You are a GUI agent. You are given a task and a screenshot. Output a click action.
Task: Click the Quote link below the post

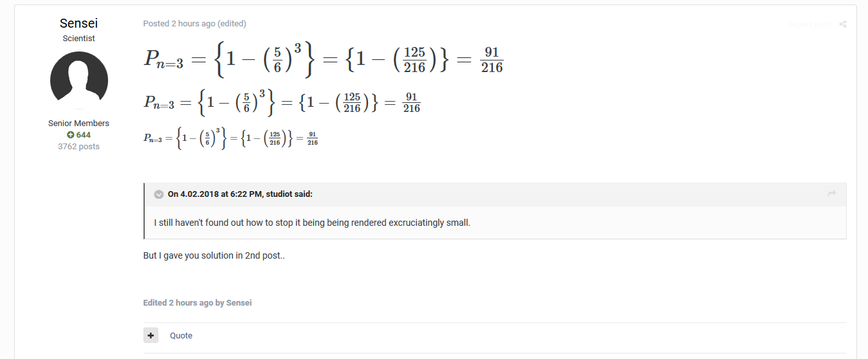pyautogui.click(x=181, y=335)
